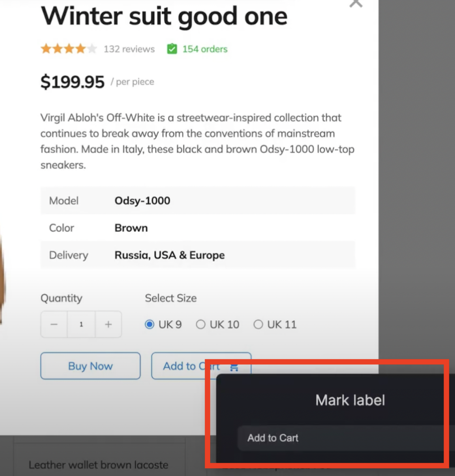The width and height of the screenshot is (455, 476).
Task: Close the product quick-view modal
Action: click(356, 3)
